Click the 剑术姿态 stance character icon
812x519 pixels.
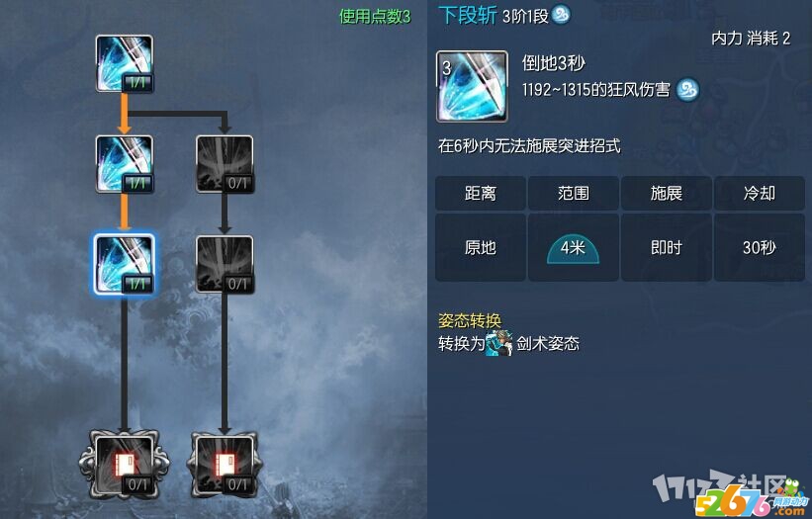pos(499,343)
